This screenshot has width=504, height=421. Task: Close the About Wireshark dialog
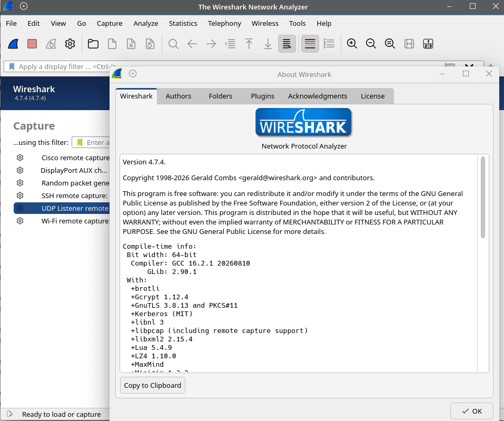(x=489, y=74)
